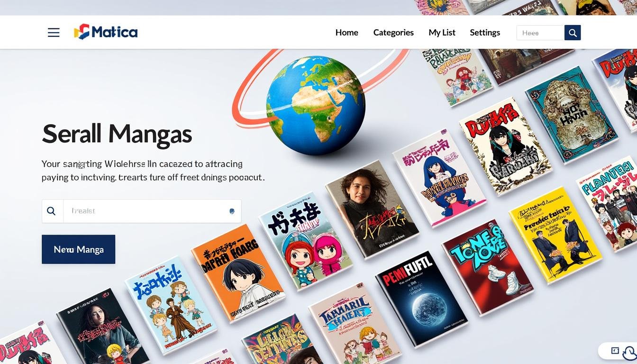The image size is (637, 364).
Task: Open Settings in the top navigation
Action: pos(485,33)
